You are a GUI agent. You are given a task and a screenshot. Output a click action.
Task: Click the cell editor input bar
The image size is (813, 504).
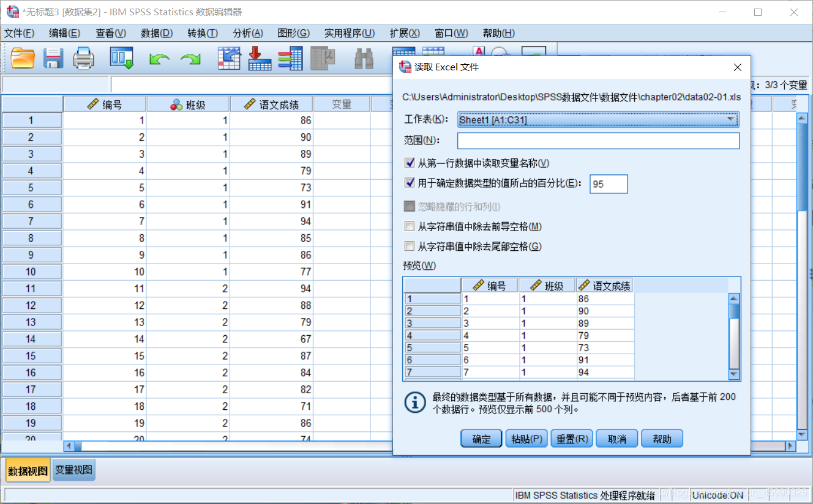(251, 84)
